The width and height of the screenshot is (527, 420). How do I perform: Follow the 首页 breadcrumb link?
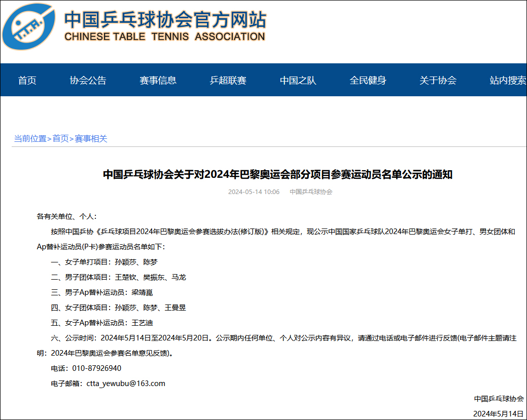(60, 139)
